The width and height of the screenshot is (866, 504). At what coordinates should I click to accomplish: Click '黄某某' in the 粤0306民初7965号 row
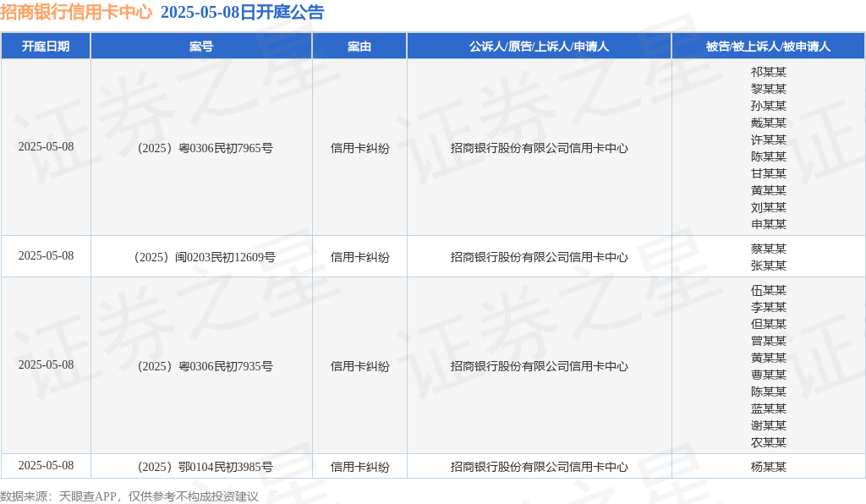coord(768,190)
